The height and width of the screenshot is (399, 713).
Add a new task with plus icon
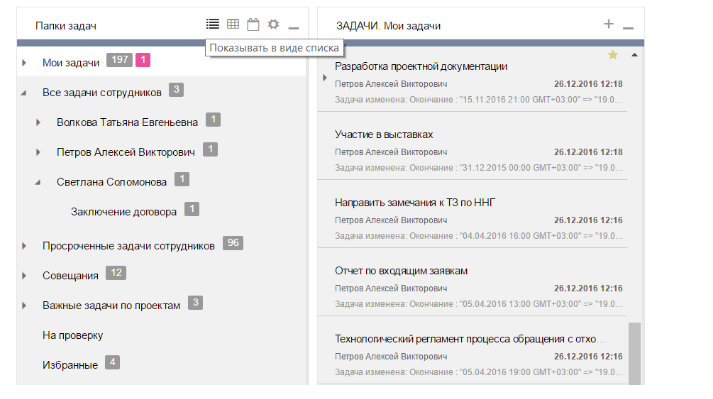608,24
